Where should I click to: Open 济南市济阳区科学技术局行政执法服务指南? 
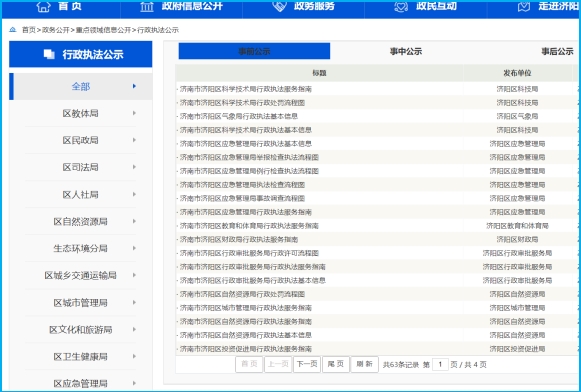pos(246,89)
